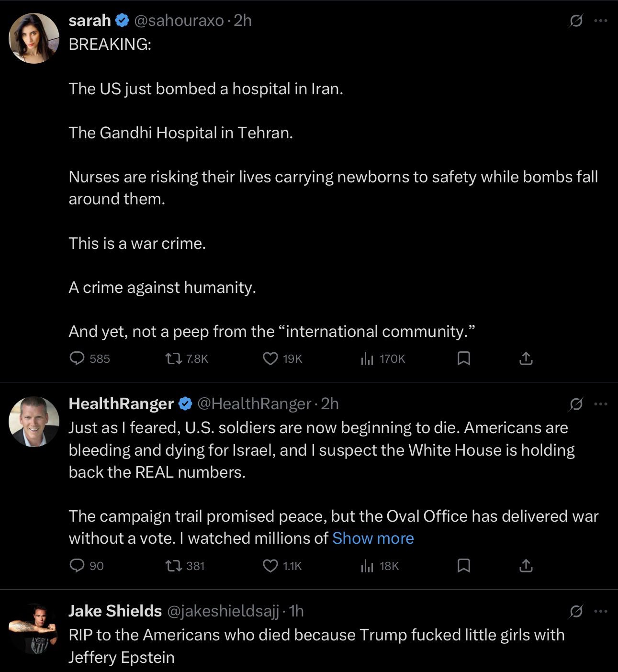Visit the @HealthRanger handle link

pyautogui.click(x=254, y=404)
